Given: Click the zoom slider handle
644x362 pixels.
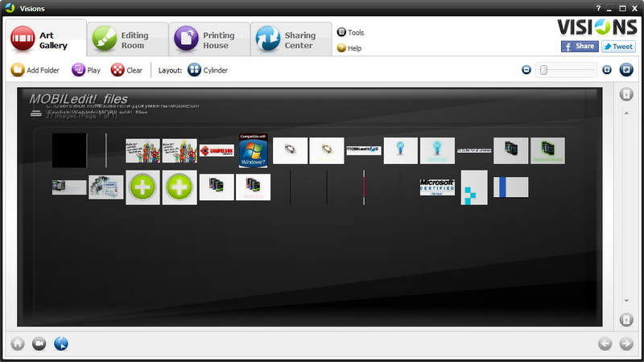Looking at the screenshot, I should 544,70.
